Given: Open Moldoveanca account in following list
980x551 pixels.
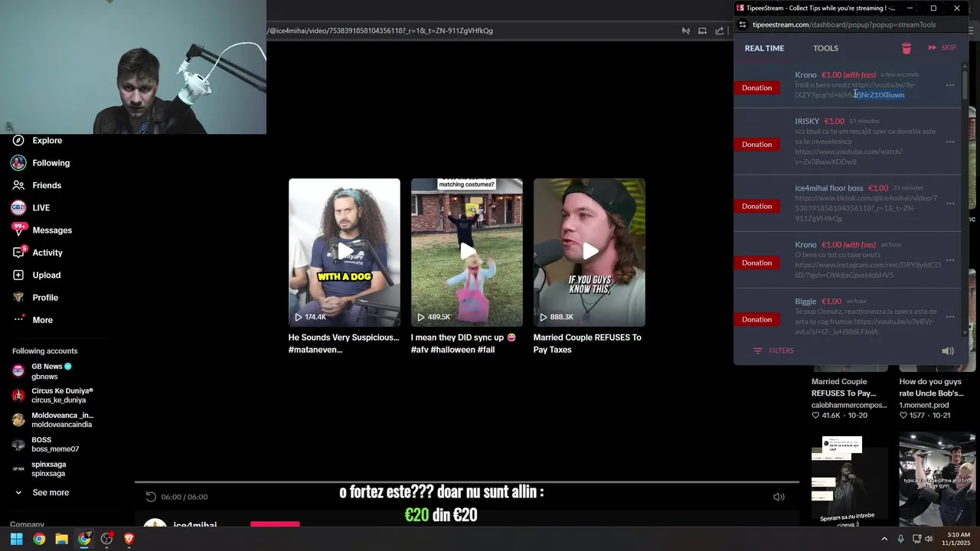Looking at the screenshot, I should pyautogui.click(x=52, y=420).
